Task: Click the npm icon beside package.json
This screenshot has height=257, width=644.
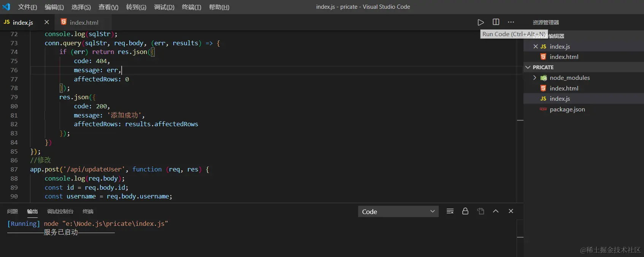Action: 543,109
